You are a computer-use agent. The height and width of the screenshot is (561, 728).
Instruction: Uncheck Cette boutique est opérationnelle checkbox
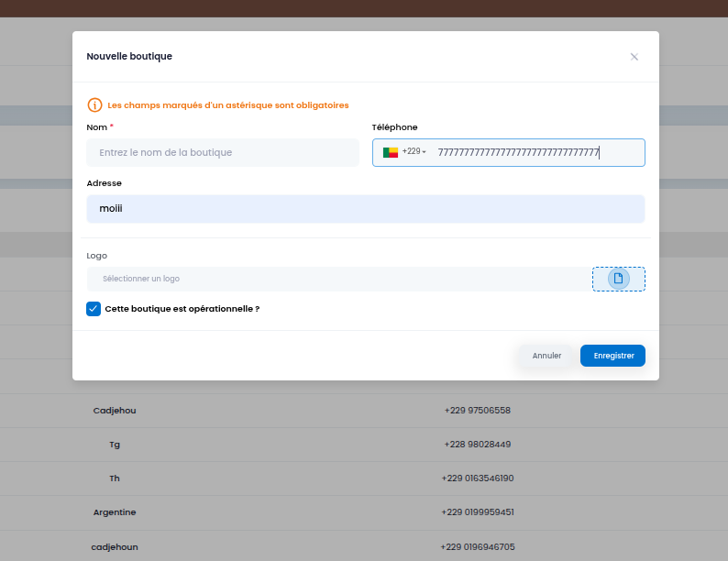(94, 309)
